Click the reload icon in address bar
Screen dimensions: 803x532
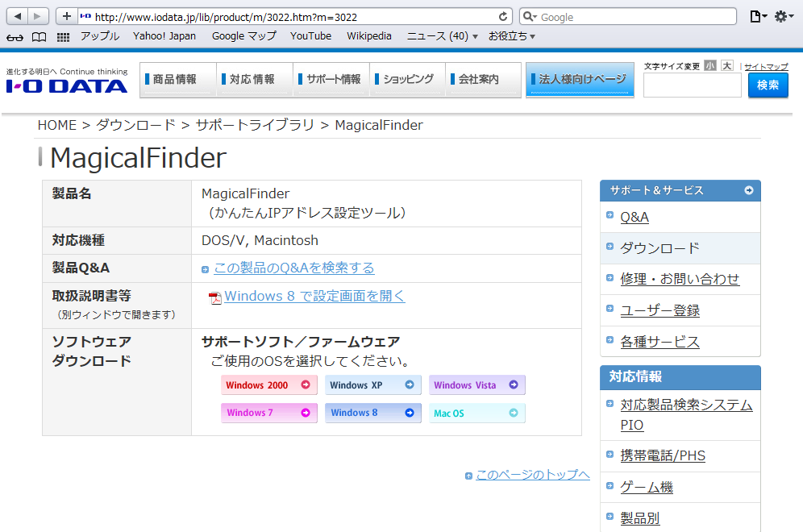(x=503, y=17)
